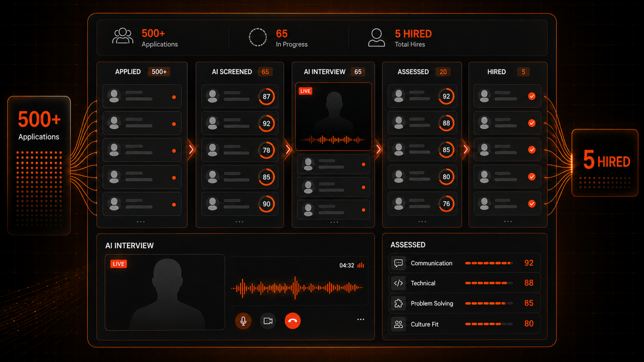Viewport: 644px width, 362px height.
Task: Click the LIVE badge in AI Interview column
Action: click(x=305, y=91)
